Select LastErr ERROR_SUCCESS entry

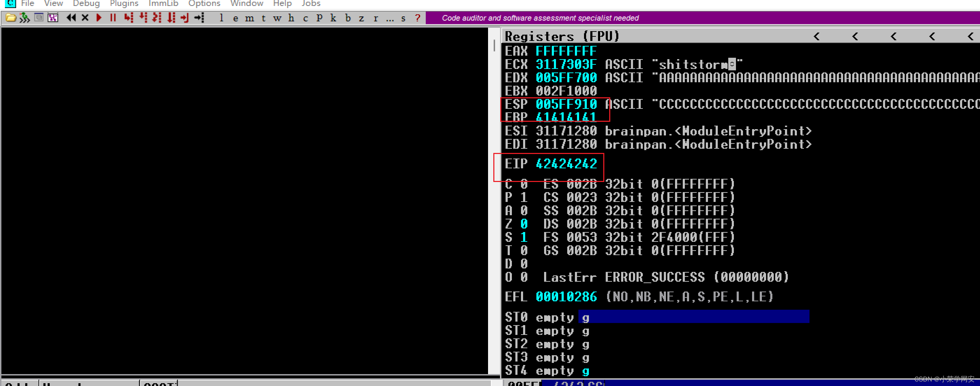(x=666, y=277)
